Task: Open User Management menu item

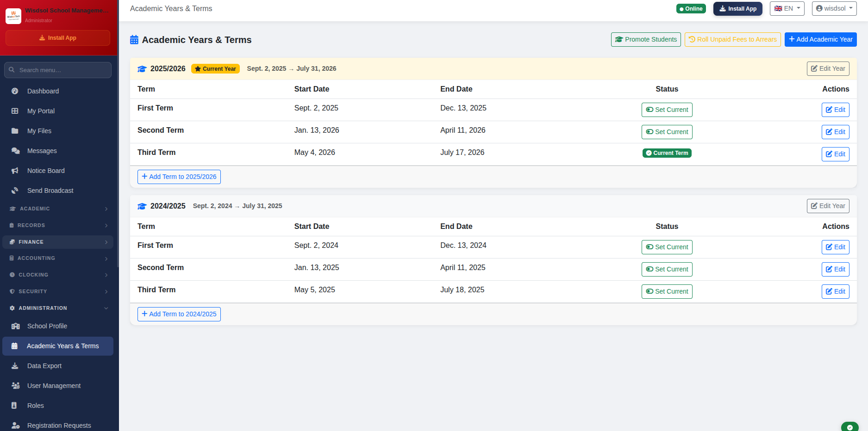Action: 58,386
